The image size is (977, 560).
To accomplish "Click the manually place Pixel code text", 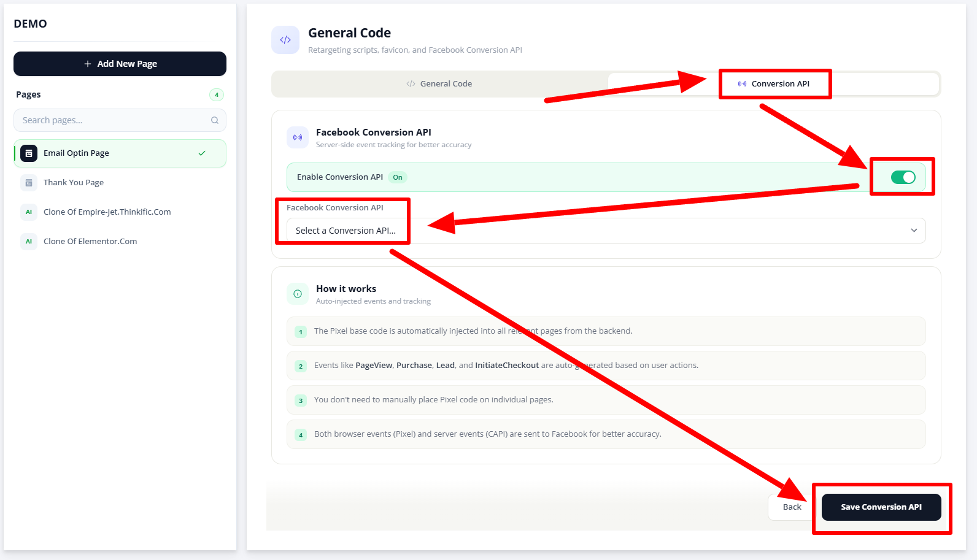I will click(x=434, y=400).
